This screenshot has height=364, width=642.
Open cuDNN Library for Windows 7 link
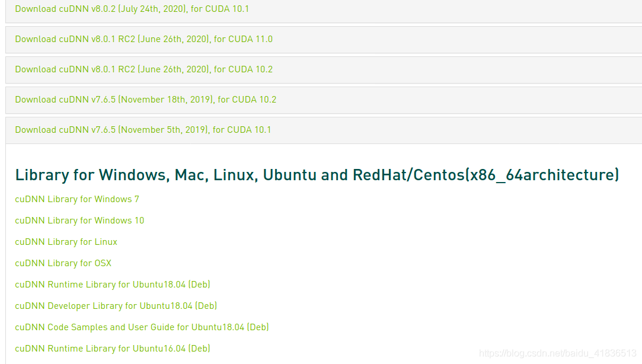pos(77,199)
